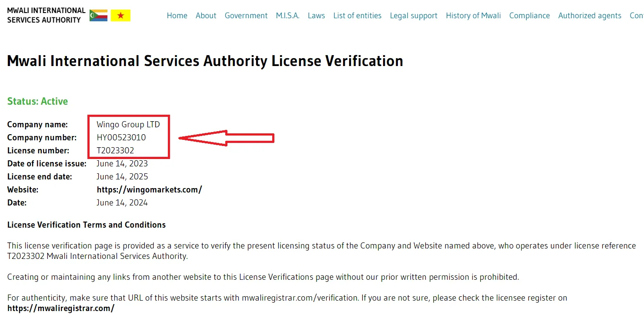The width and height of the screenshot is (644, 318).
Task: Click the Comoros flag icon
Action: click(x=98, y=16)
